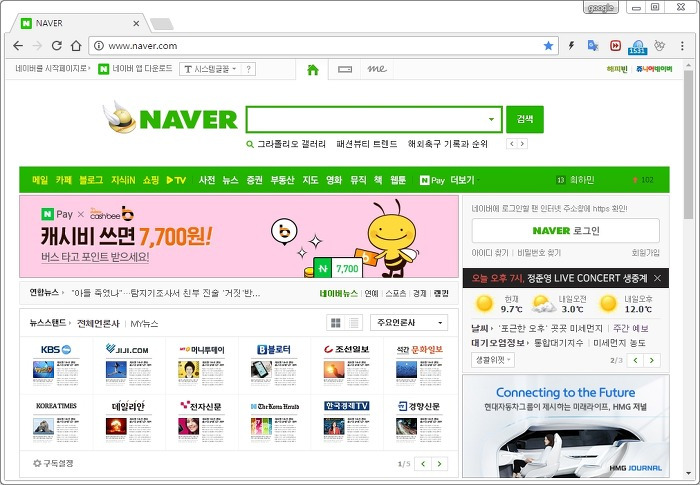Click the NAVER 로그인 button
The height and width of the screenshot is (485, 700).
pyautogui.click(x=566, y=230)
